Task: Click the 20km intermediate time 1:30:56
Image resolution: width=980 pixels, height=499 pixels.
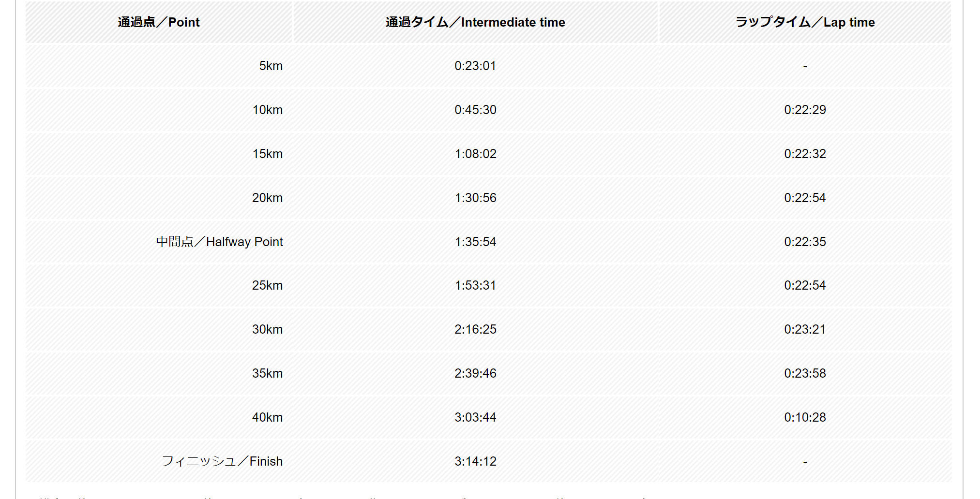Action: (x=475, y=198)
